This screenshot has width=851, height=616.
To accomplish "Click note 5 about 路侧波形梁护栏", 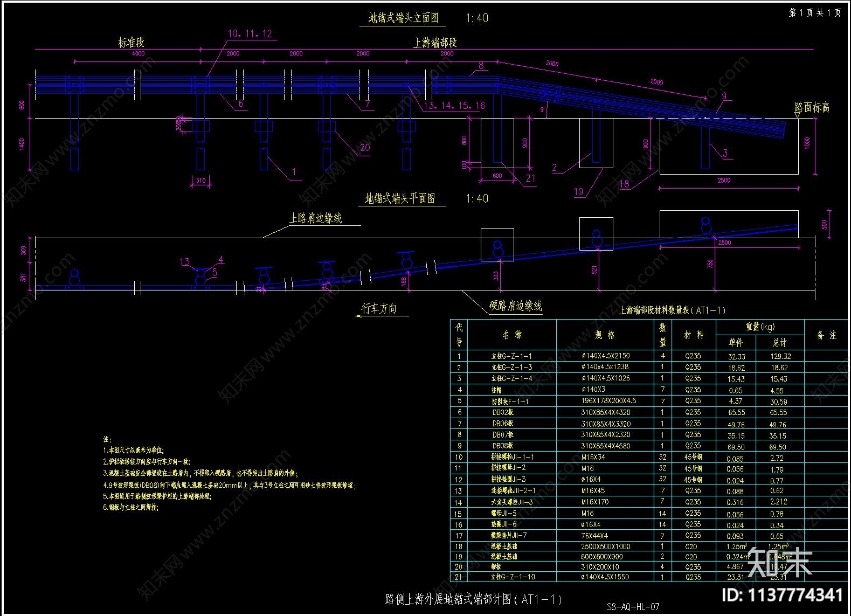I will [157, 496].
